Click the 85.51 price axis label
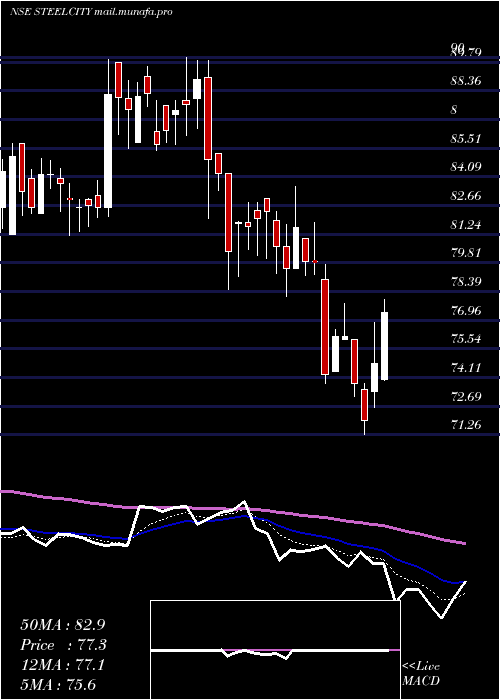Image resolution: width=500 pixels, height=700 pixels. point(466,138)
